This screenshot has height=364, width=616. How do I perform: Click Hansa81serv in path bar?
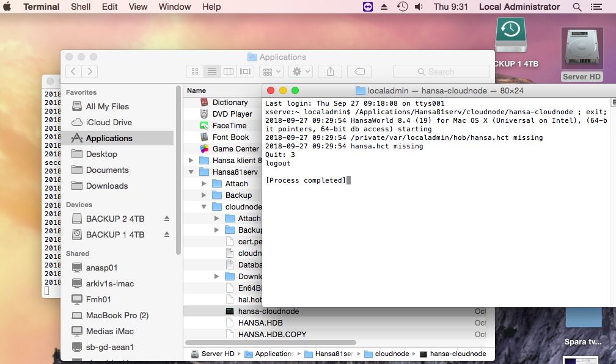point(329,354)
